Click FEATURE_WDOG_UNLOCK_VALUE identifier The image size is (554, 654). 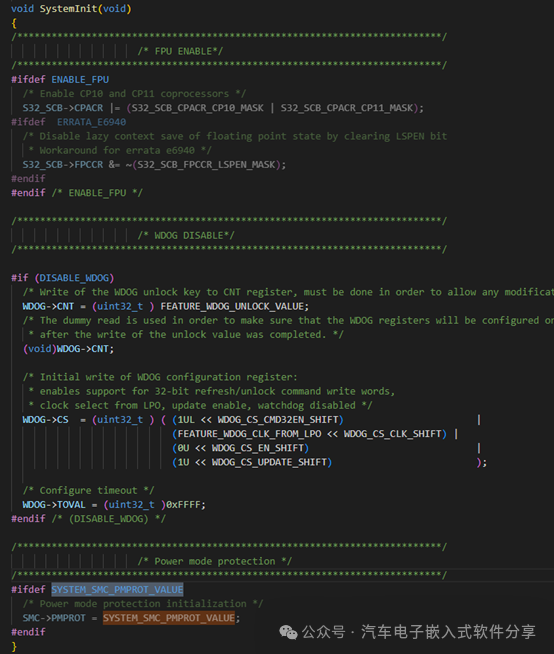(232, 306)
